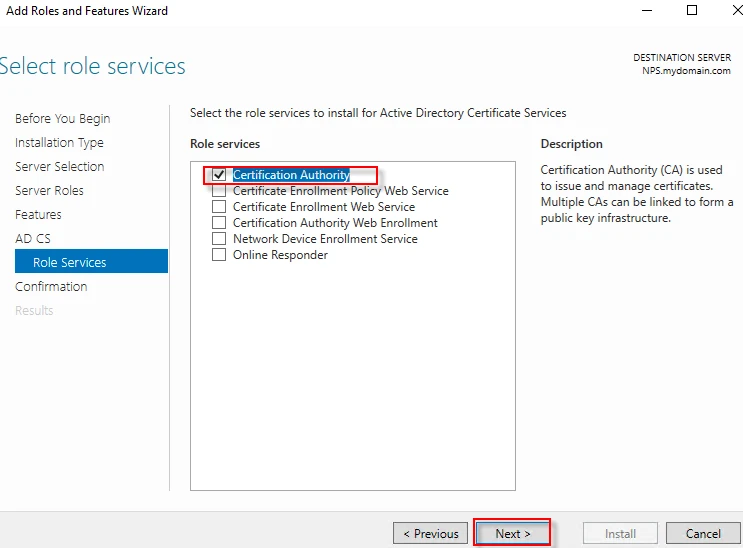Switch to the Server Selection step
The height and width of the screenshot is (548, 743).
59,167
